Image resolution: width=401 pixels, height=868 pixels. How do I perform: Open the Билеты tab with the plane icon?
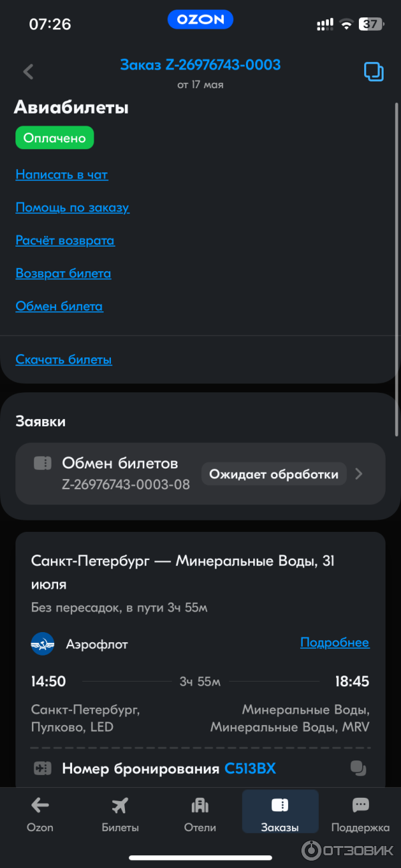coord(120,813)
